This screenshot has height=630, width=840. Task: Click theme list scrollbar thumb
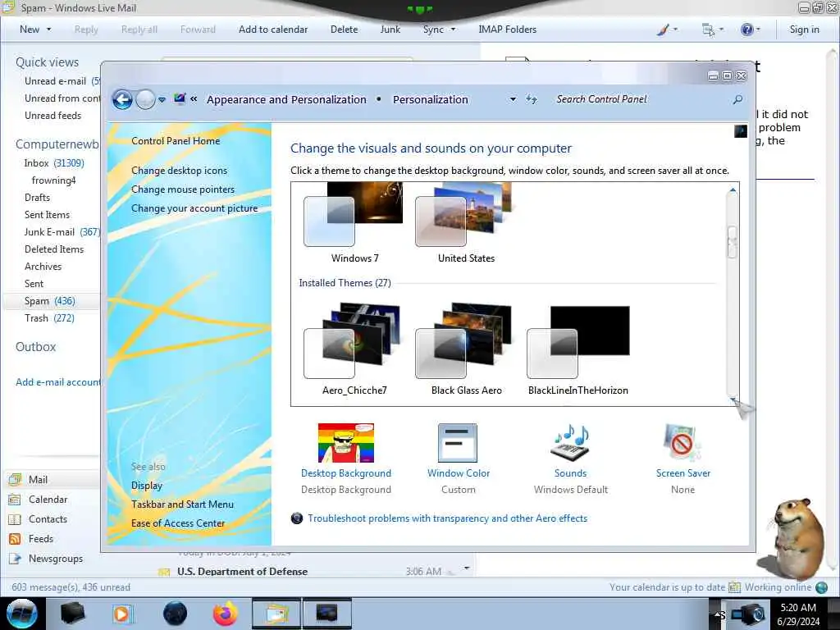(732, 242)
